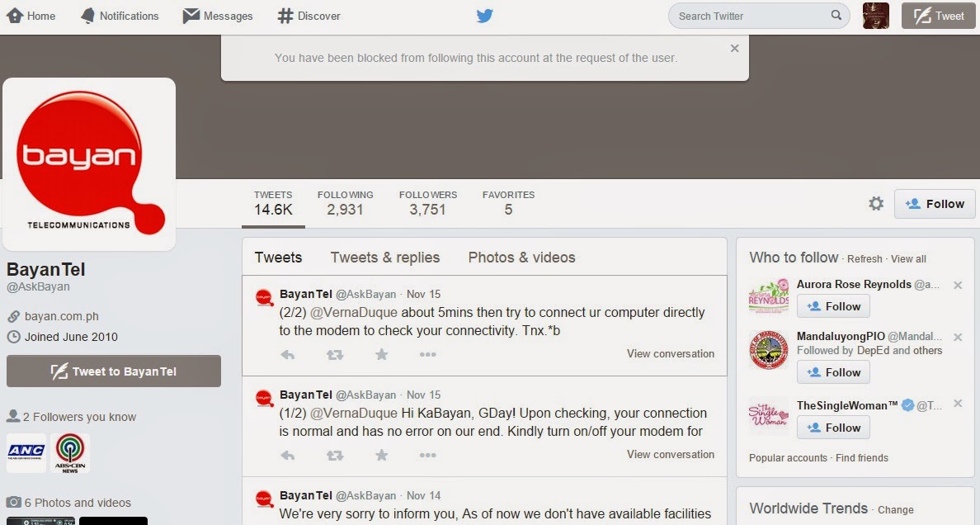The image size is (980, 525).
Task: Dismiss Aurora Rose Reynolds suggestion
Action: click(958, 285)
